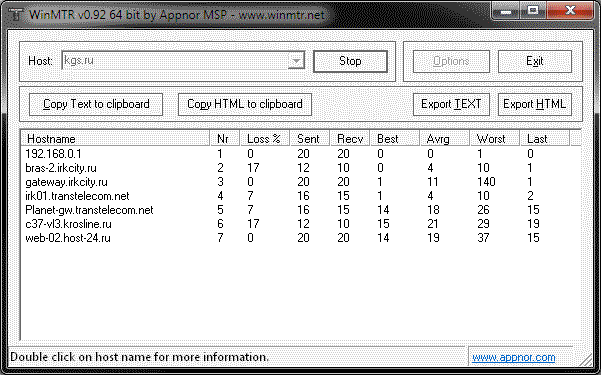Click the Worst value 37 for web-02.host-24.ru
The height and width of the screenshot is (375, 601).
483,238
